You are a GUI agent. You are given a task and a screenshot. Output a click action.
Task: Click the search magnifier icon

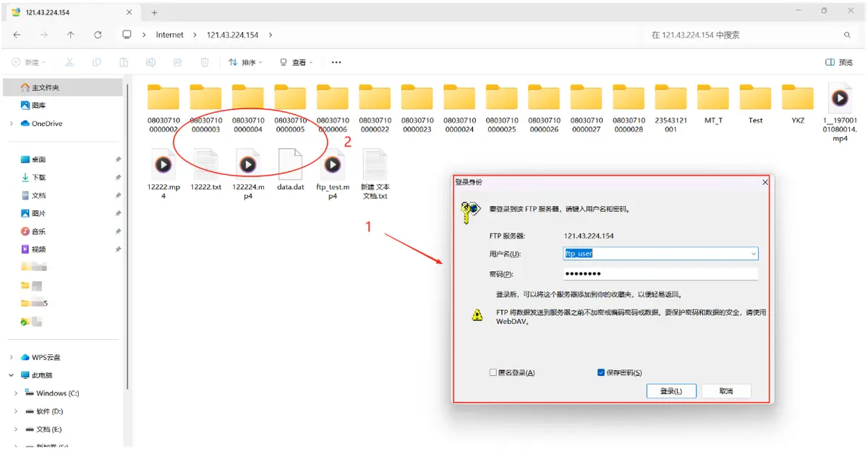coord(847,35)
